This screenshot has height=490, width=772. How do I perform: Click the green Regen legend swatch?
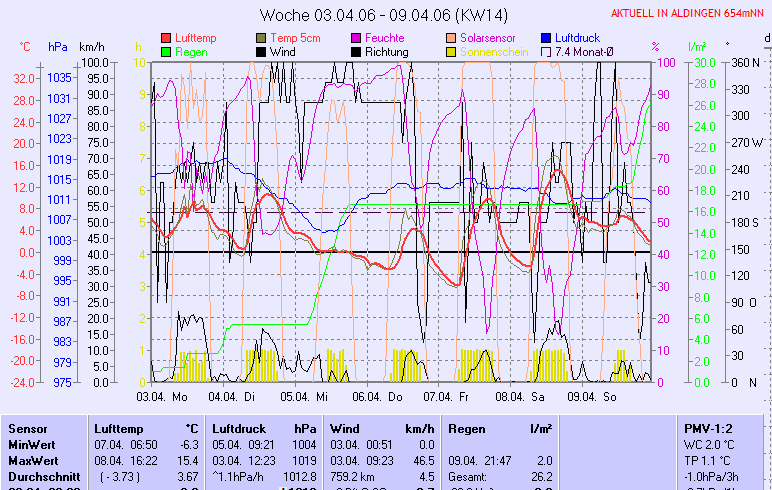166,52
